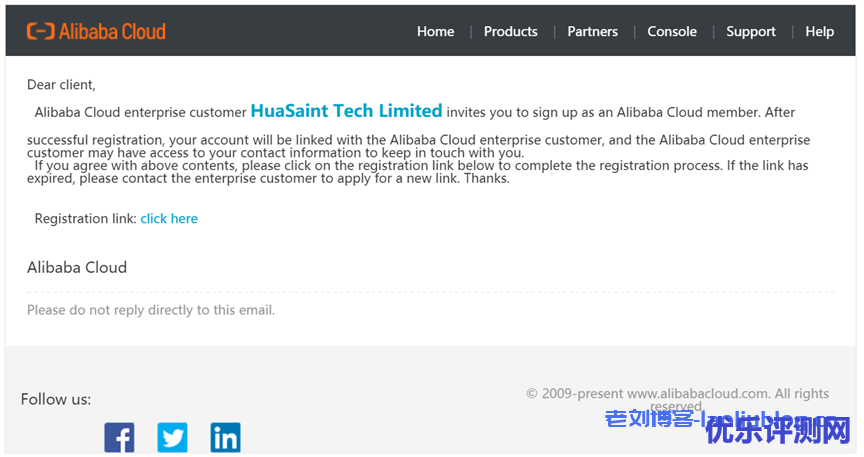The width and height of the screenshot is (864, 457).
Task: Open the Console navigation link
Action: pyautogui.click(x=672, y=31)
